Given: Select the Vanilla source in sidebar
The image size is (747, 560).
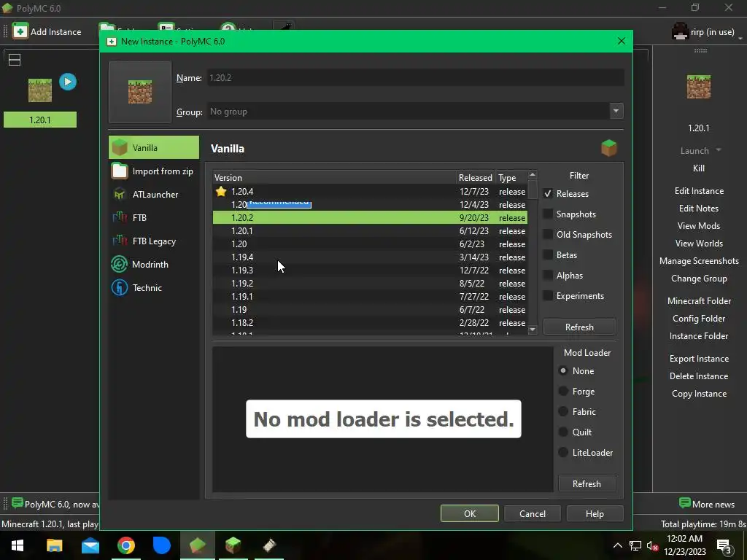Looking at the screenshot, I should click(154, 147).
